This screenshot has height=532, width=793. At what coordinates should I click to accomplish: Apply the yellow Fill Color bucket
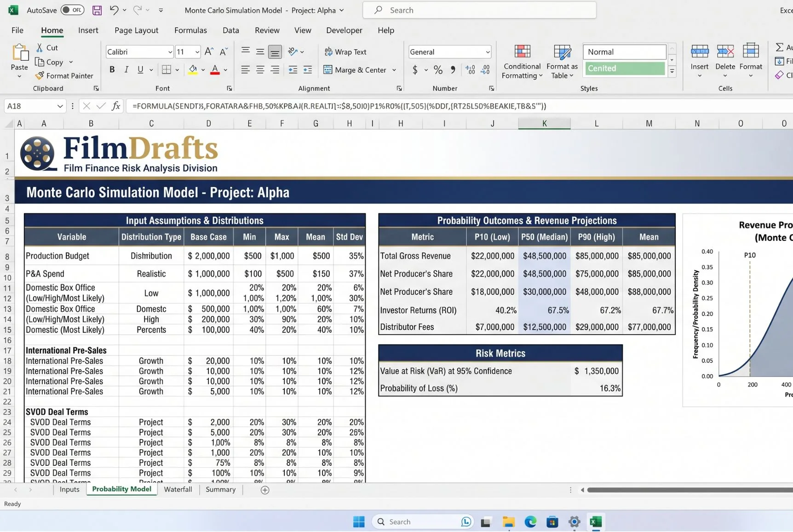click(193, 69)
